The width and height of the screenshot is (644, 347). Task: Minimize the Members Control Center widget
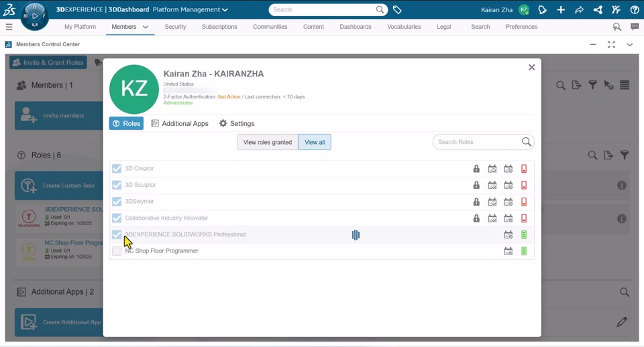[x=592, y=44]
